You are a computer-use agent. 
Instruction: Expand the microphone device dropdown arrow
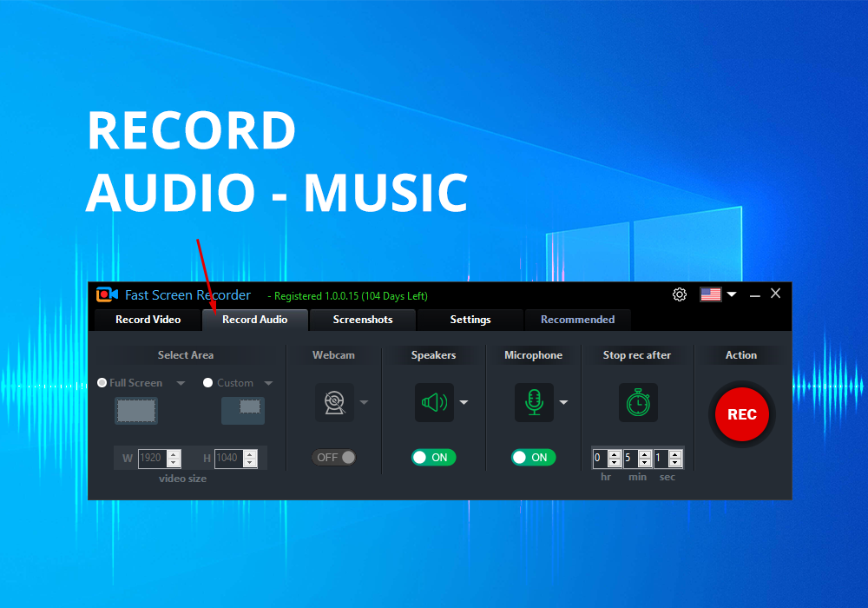563,402
